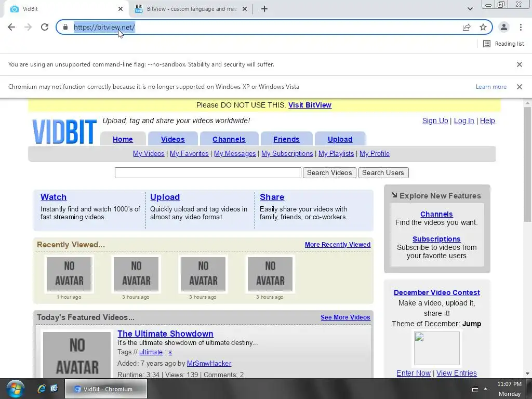Viewport: 532px width, 399px height.
Task: Open the Reading list panel
Action: pos(503,44)
